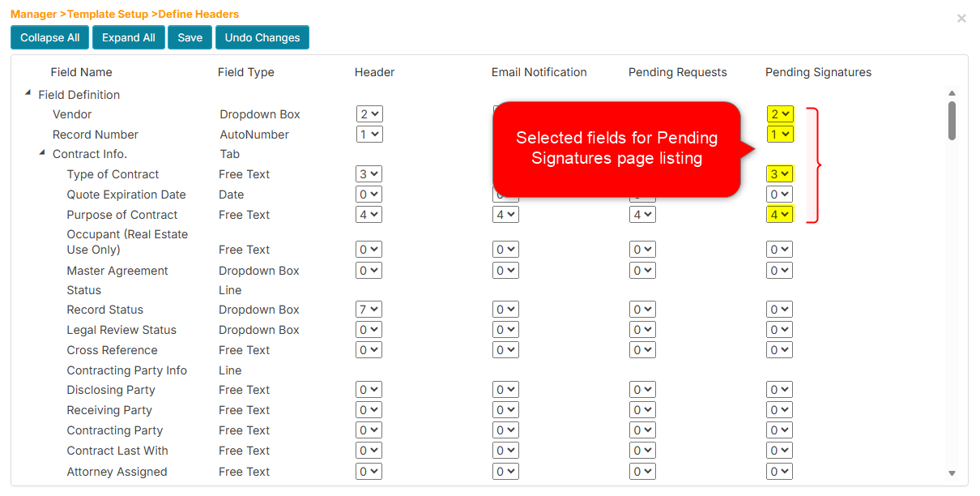Image resolution: width=980 pixels, height=496 pixels.
Task: Open Email Notification dropdown for Purpose of Contract
Action: coord(506,214)
